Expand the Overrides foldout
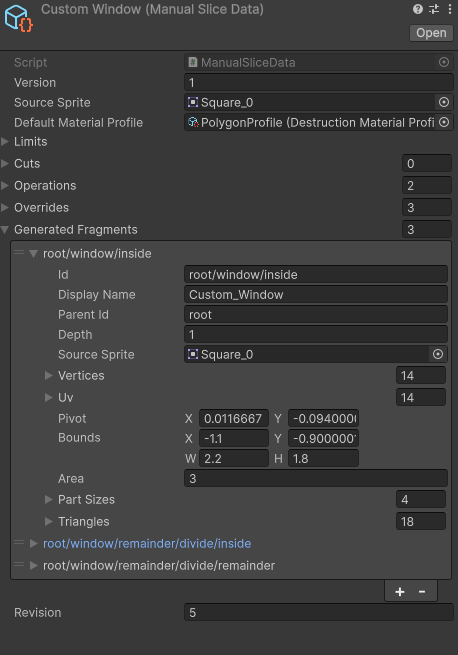 5,207
